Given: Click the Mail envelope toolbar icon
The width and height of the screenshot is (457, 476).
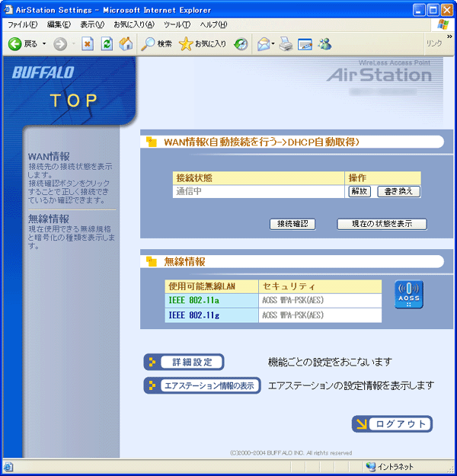Looking at the screenshot, I should pyautogui.click(x=264, y=44).
